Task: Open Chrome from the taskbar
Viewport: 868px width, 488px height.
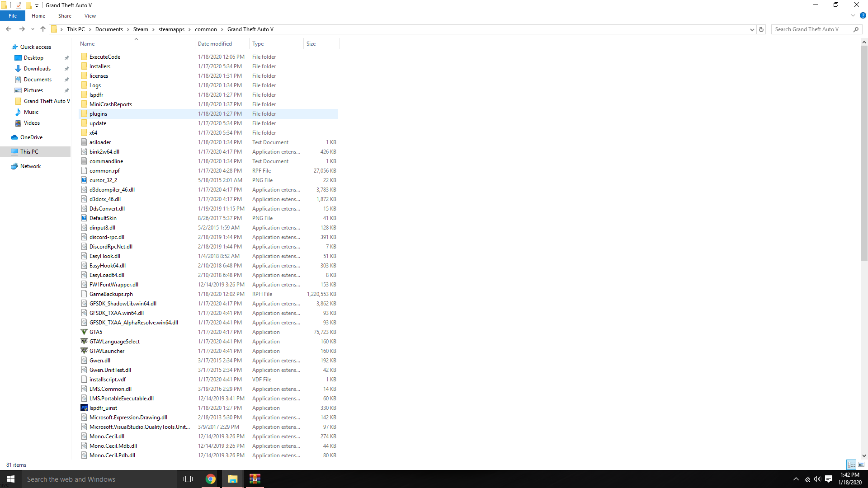Action: point(211,479)
